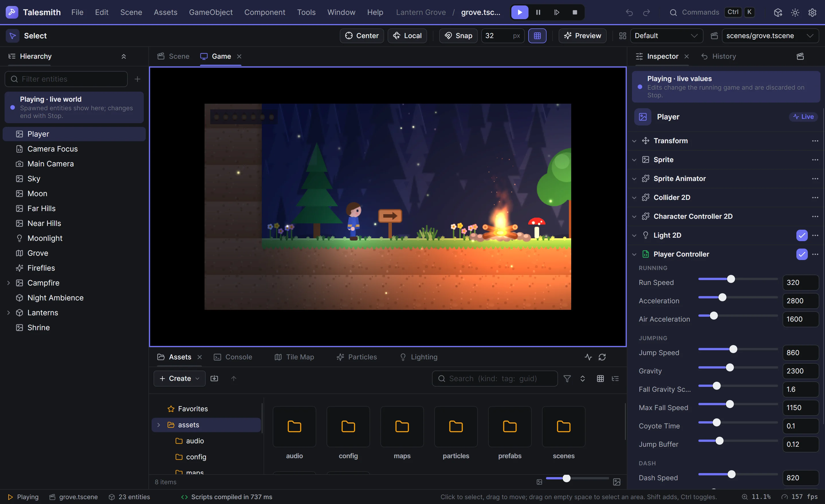Click the import asset icon

[214, 379]
